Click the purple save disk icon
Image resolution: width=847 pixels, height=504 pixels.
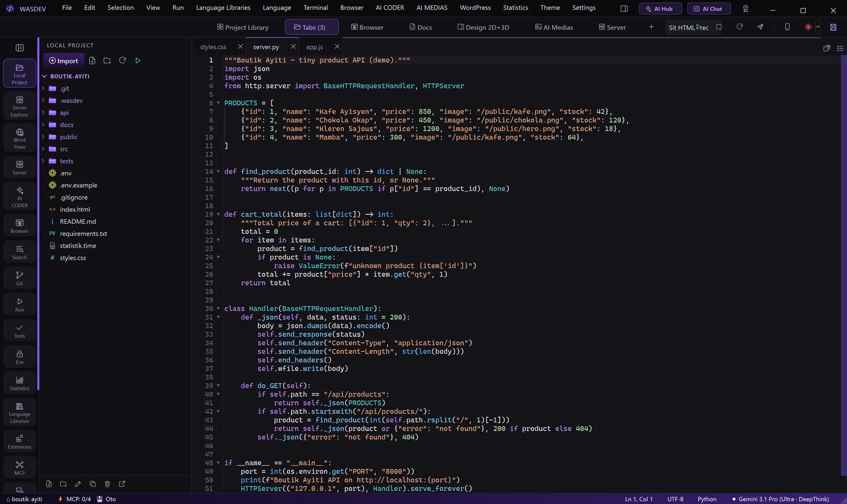pyautogui.click(x=833, y=27)
